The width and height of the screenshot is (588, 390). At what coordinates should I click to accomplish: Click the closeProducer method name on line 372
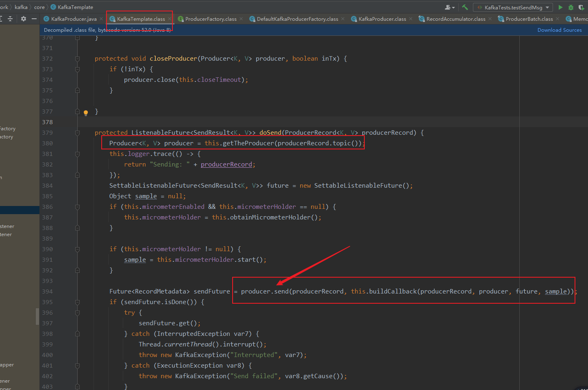[x=173, y=59]
